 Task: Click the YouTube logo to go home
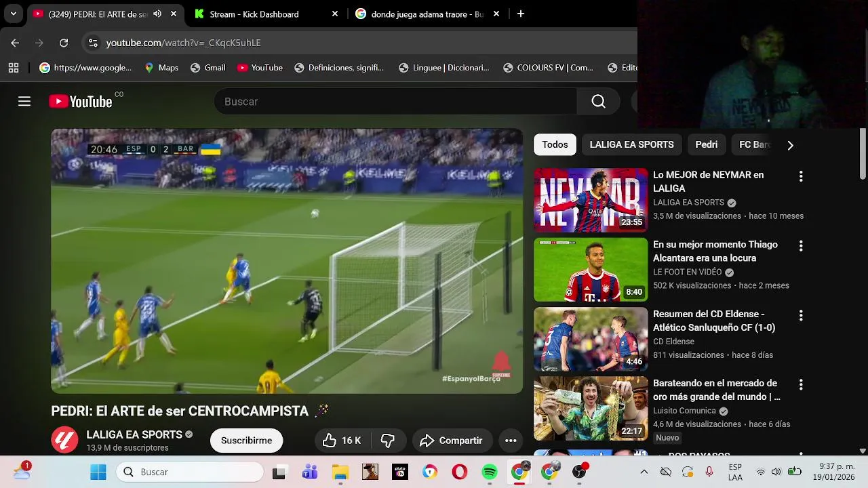coord(81,102)
